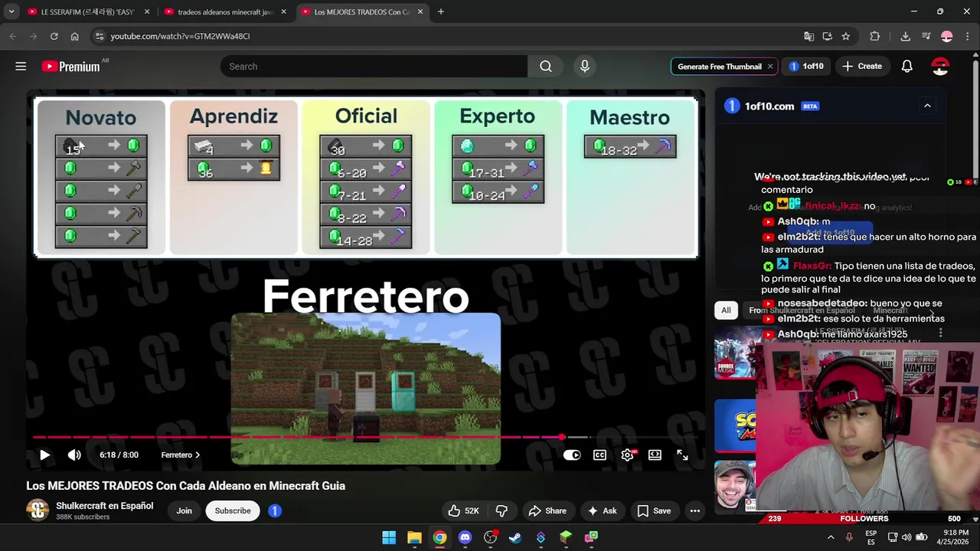Toggle closed captions on the player

point(599,455)
